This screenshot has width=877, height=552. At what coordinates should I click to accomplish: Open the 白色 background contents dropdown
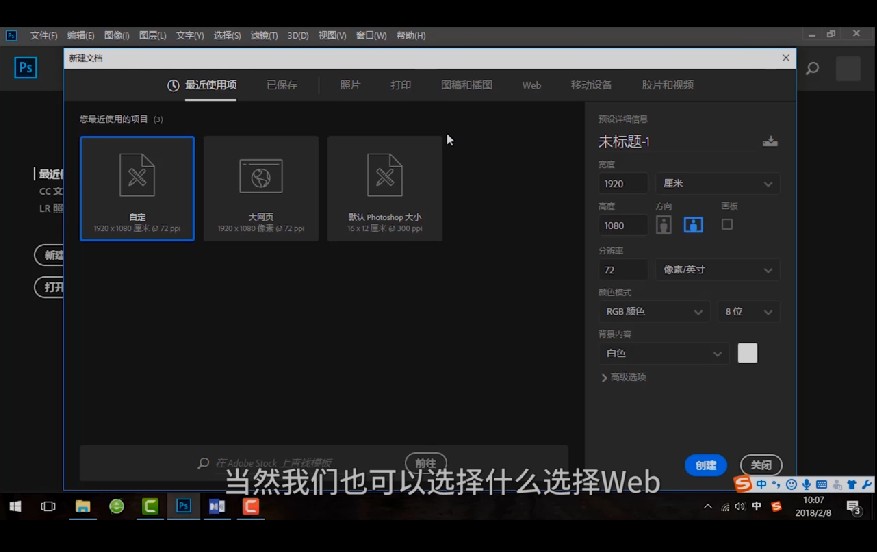663,353
